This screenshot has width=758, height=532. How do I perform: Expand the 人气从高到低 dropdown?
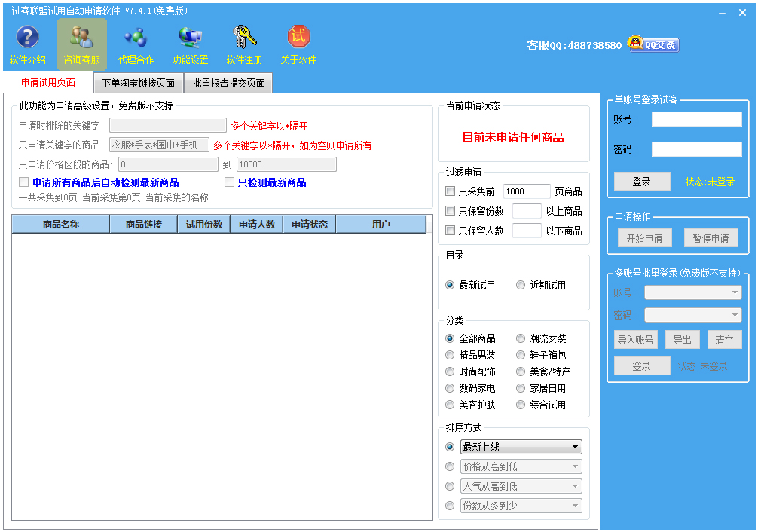pyautogui.click(x=521, y=486)
